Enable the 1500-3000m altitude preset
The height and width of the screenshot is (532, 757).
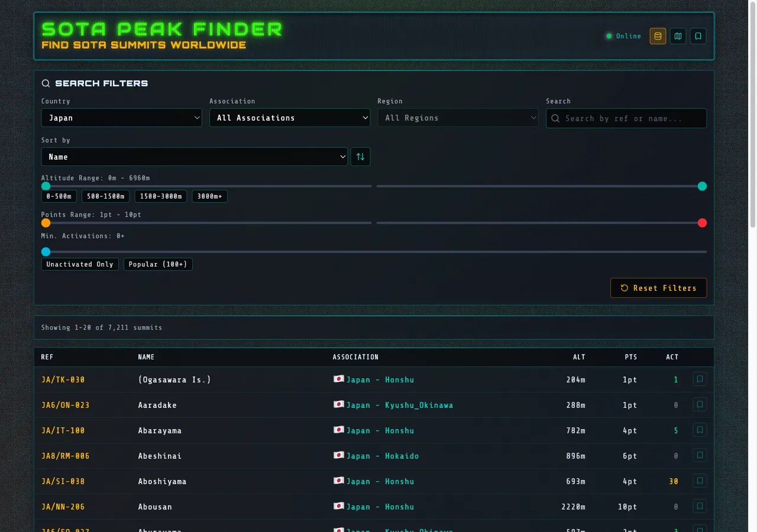click(x=161, y=196)
